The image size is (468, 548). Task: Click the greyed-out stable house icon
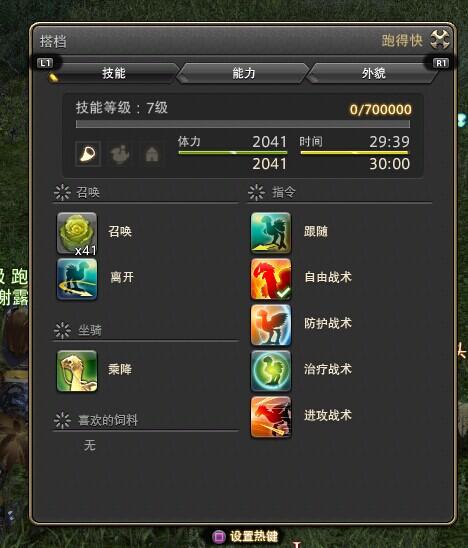point(152,153)
